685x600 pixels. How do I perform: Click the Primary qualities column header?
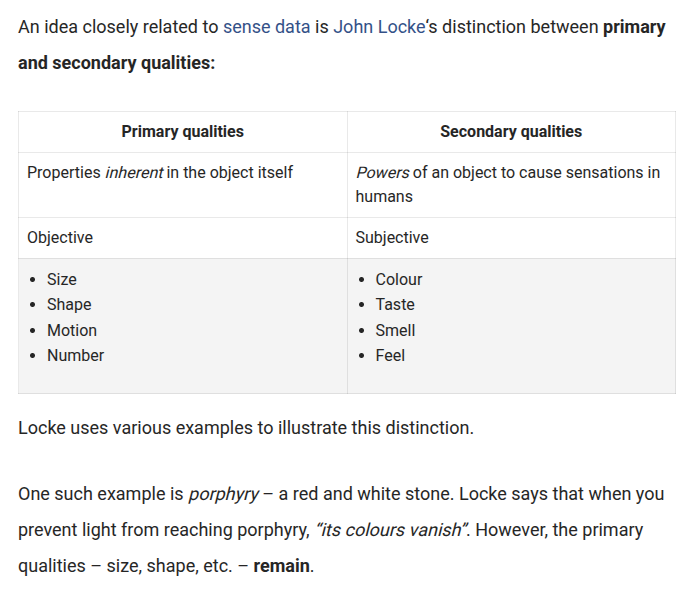tap(183, 132)
